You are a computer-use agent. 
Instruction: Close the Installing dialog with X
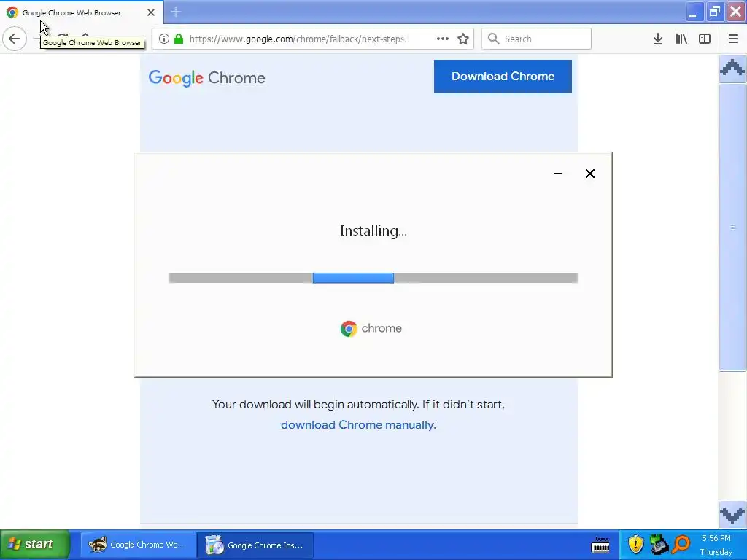point(589,174)
